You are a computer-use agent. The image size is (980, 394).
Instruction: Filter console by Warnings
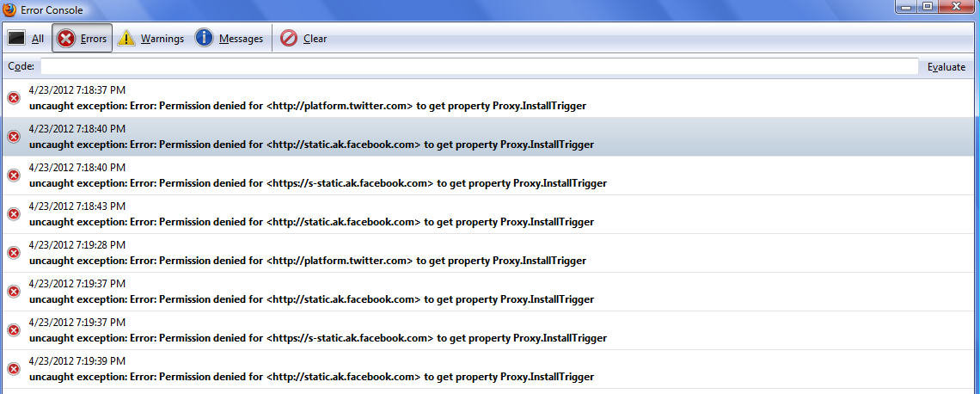(150, 38)
